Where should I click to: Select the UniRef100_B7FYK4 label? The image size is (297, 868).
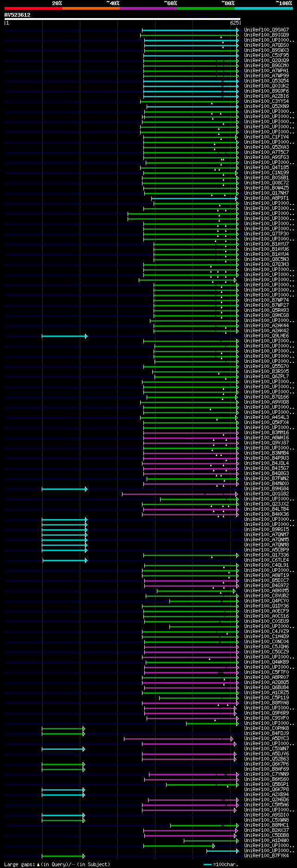[x=266, y=856]
